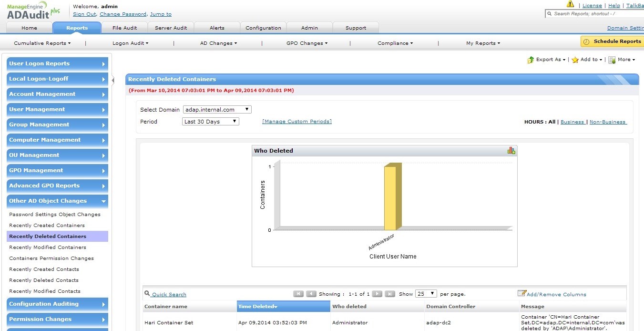Viewport: 644px width, 331px height.
Task: Open Logon Audit menu
Action: point(130,43)
